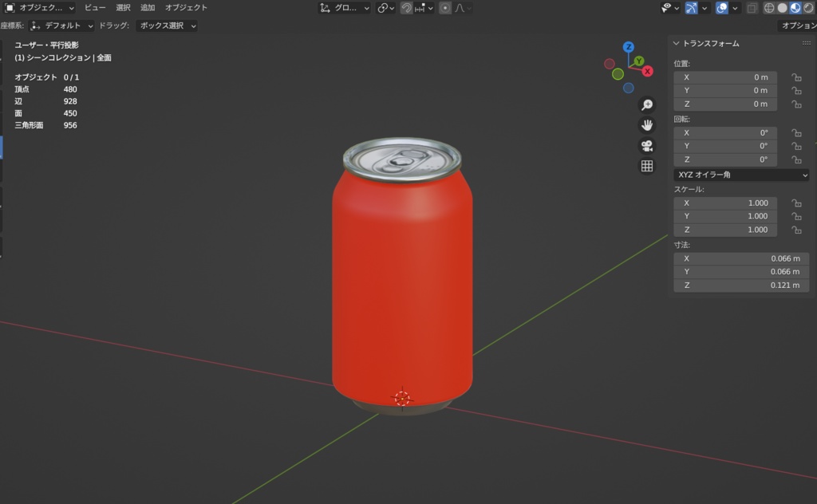Toggle viewport gizmos display

tap(691, 8)
